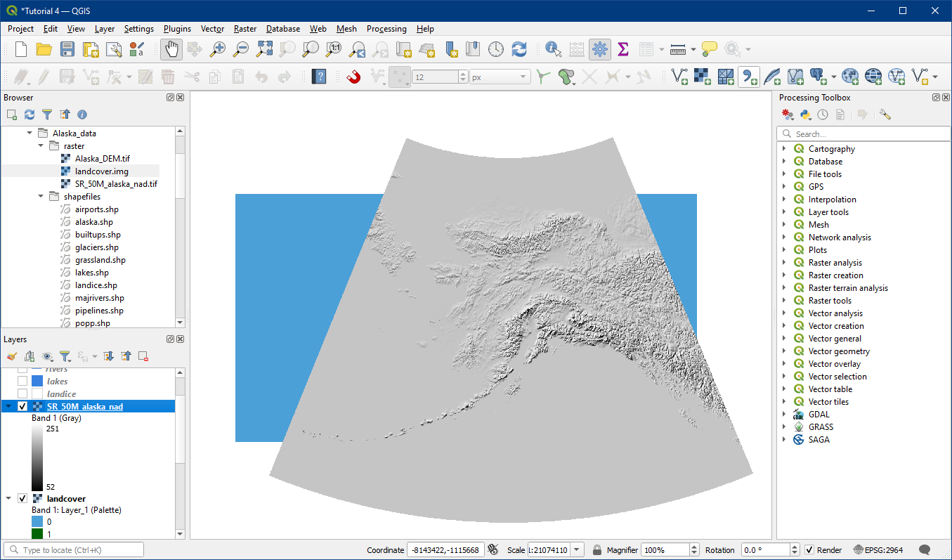The width and height of the screenshot is (952, 560).
Task: Click the EPSG:2964 CRS button
Action: [x=878, y=550]
